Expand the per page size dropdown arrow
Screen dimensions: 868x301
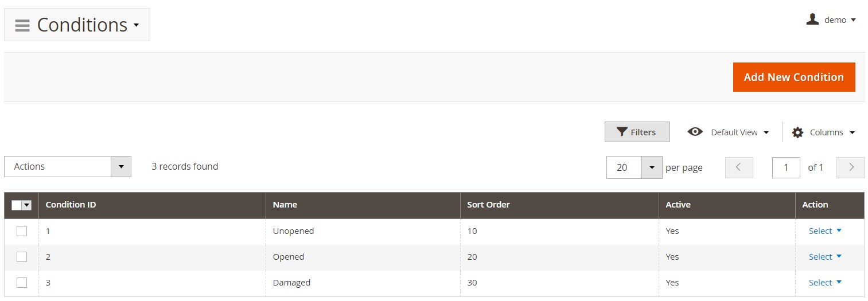[x=652, y=167]
